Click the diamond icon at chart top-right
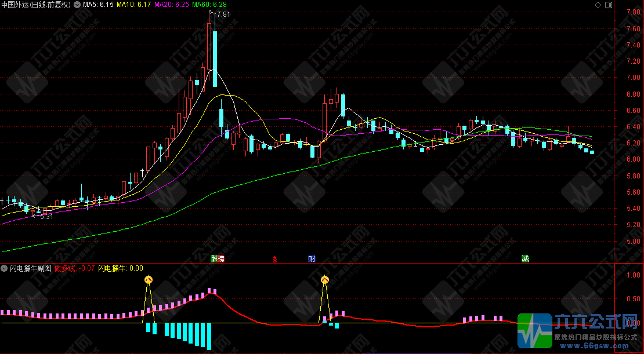Image resolution: width=644 pixels, height=354 pixels. click(x=598, y=5)
